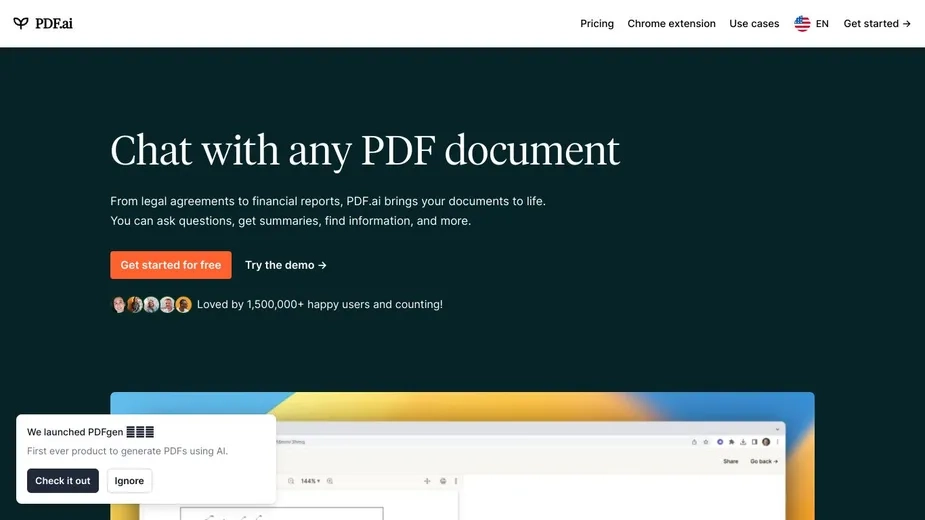Click the We launched PDFgen announcement title
The image size is (925, 520).
(90, 432)
